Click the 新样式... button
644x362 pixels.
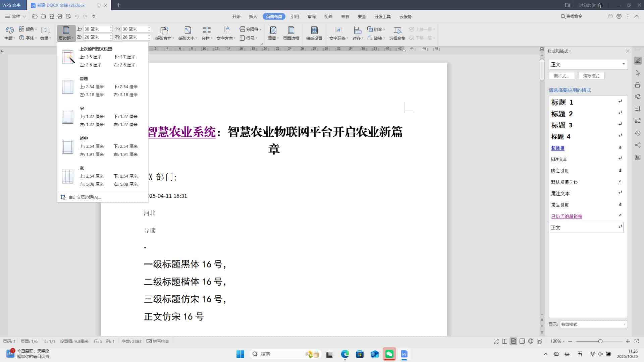pos(562,76)
